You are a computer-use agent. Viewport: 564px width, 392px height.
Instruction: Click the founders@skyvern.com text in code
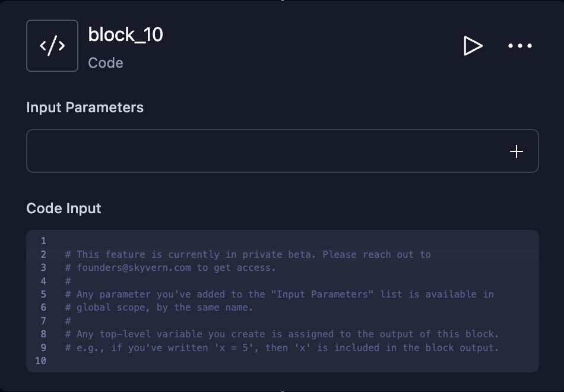click(x=134, y=268)
